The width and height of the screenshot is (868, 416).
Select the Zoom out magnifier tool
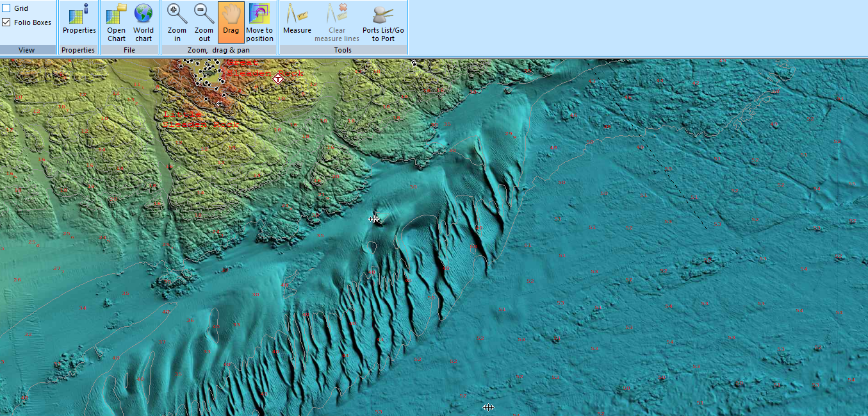[204, 21]
